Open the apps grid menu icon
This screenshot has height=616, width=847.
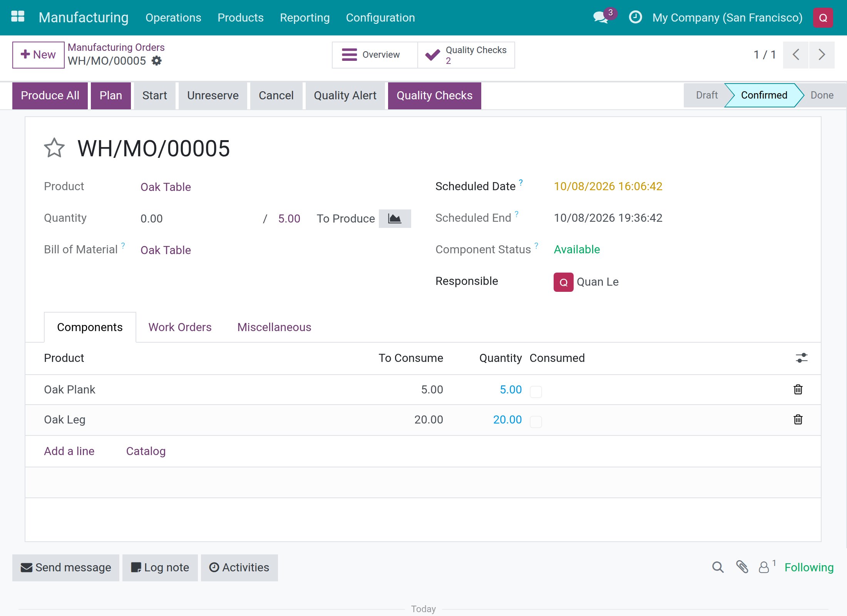[x=18, y=17]
